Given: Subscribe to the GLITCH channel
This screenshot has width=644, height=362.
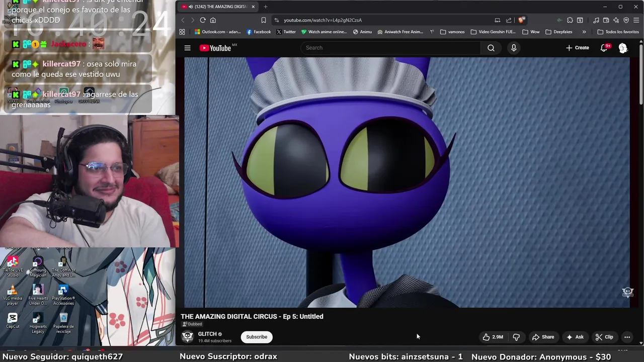Looking at the screenshot, I should click(x=257, y=337).
